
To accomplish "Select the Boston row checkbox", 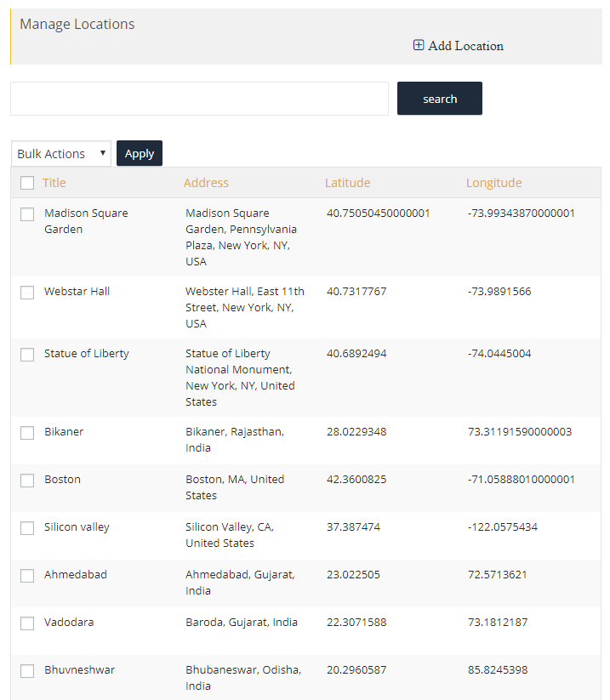I will pos(27,481).
